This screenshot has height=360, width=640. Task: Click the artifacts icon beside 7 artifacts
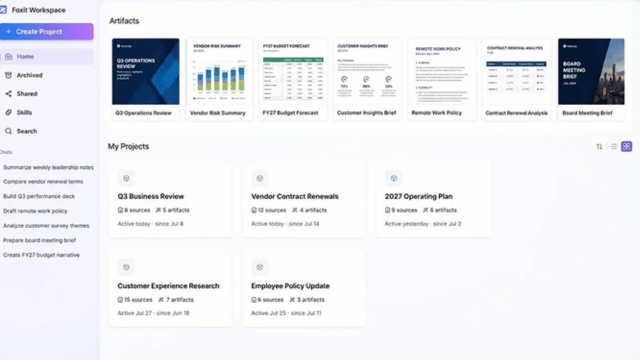point(161,300)
